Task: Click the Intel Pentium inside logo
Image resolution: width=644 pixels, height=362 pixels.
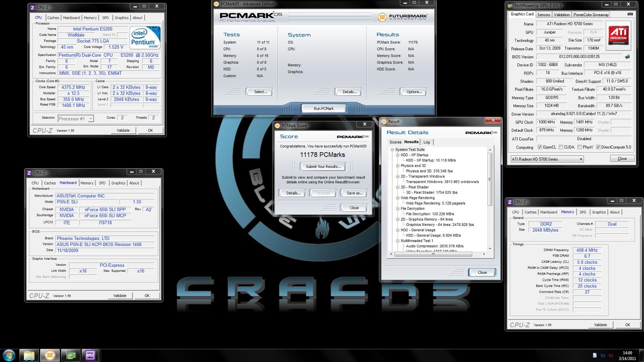Action: [x=145, y=38]
